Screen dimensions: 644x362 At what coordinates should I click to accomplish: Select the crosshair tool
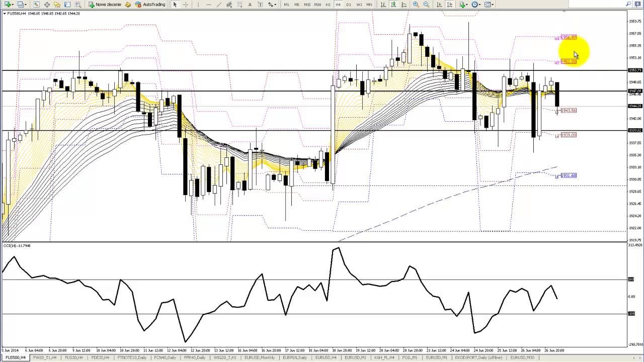pyautogui.click(x=186, y=5)
